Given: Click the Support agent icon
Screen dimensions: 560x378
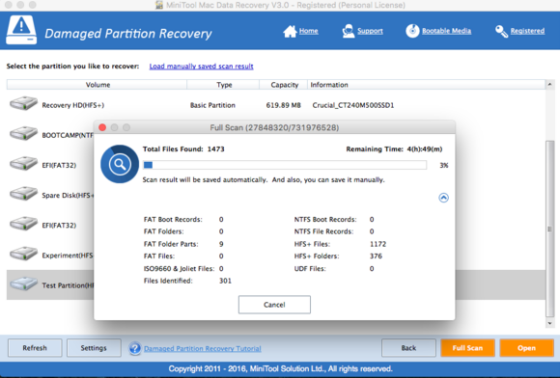Looking at the screenshot, I should pyautogui.click(x=348, y=31).
